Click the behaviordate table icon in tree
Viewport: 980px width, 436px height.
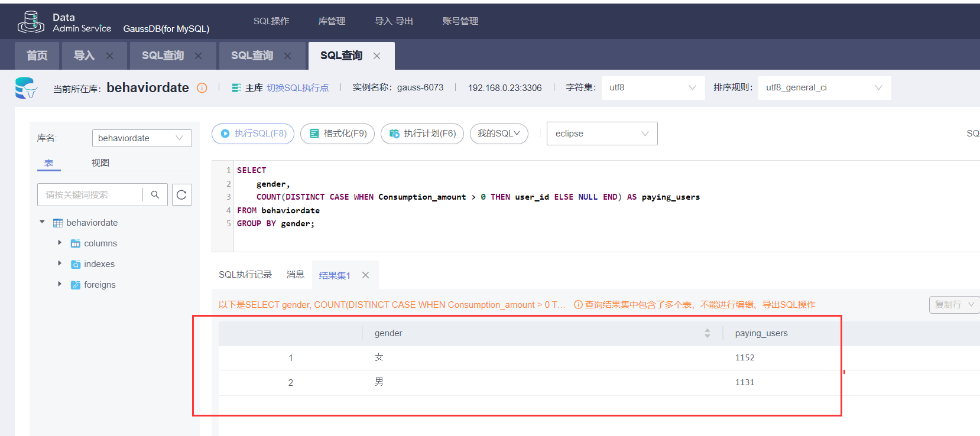(58, 223)
